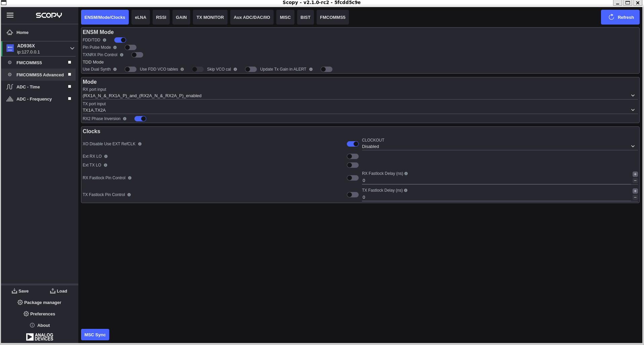Viewport: 644px width, 345px height.
Task: Click the Scopy logo
Action: (49, 15)
